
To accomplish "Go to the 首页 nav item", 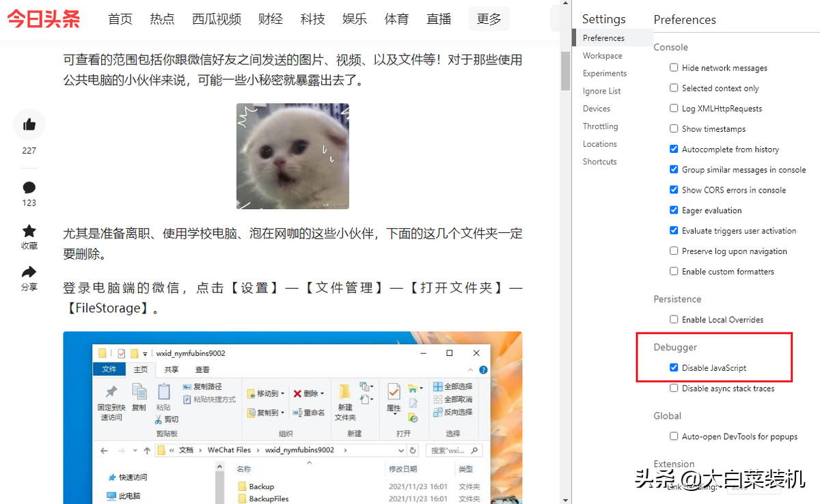I will coord(120,19).
